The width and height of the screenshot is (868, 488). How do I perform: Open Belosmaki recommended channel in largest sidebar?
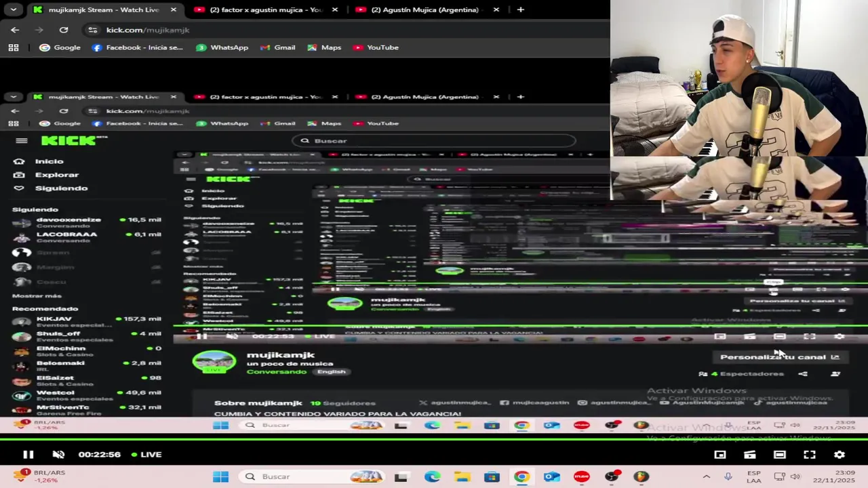[87, 365]
